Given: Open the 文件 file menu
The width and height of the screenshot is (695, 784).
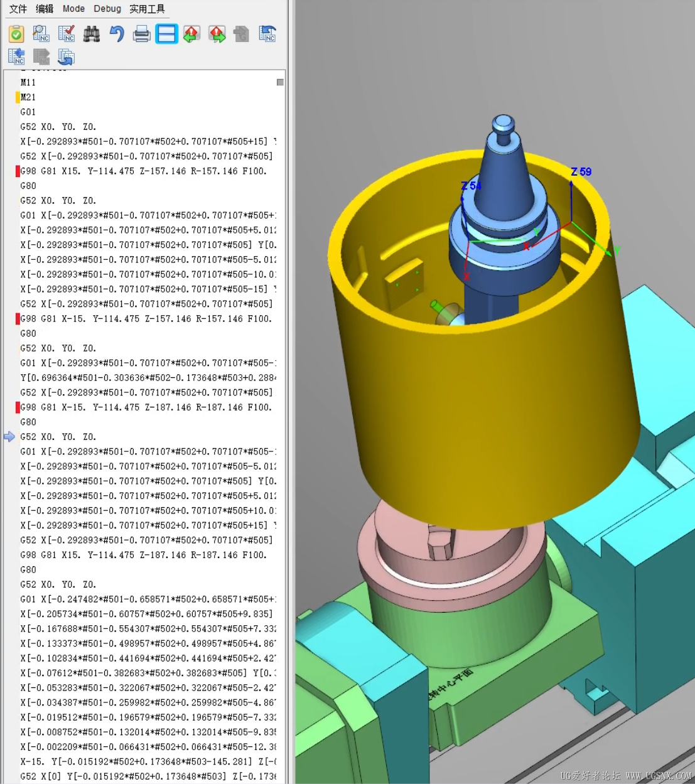Looking at the screenshot, I should [18, 8].
